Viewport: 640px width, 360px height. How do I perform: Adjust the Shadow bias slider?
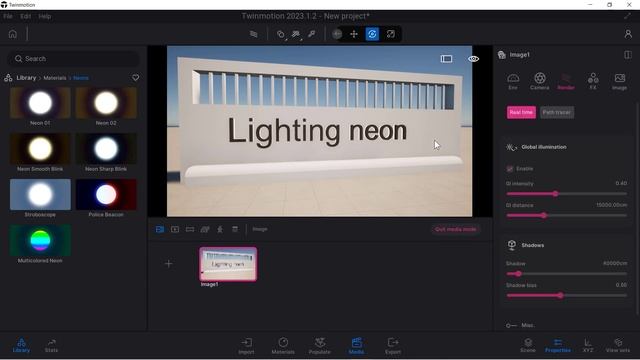(567, 295)
